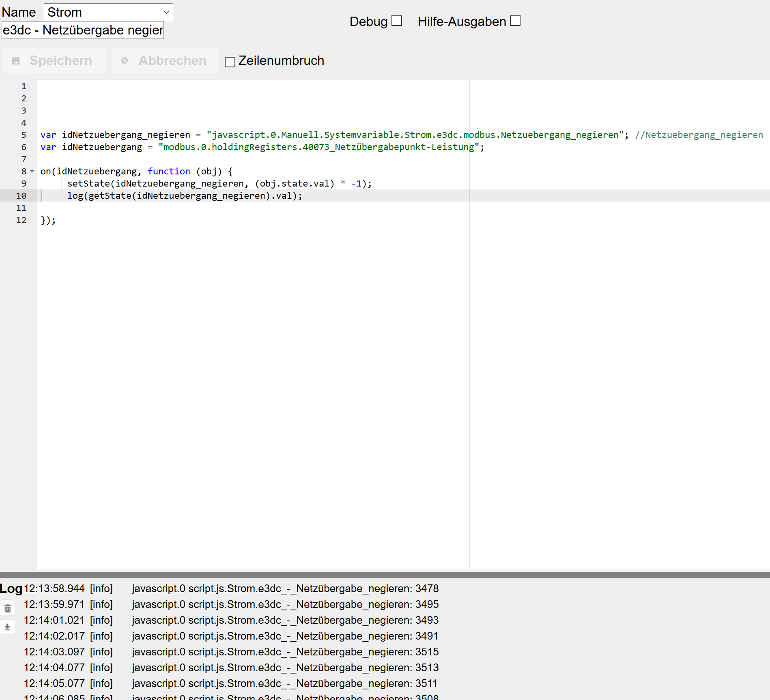Click line number 10 in the gutter
This screenshot has width=770, height=700.
coord(21,195)
